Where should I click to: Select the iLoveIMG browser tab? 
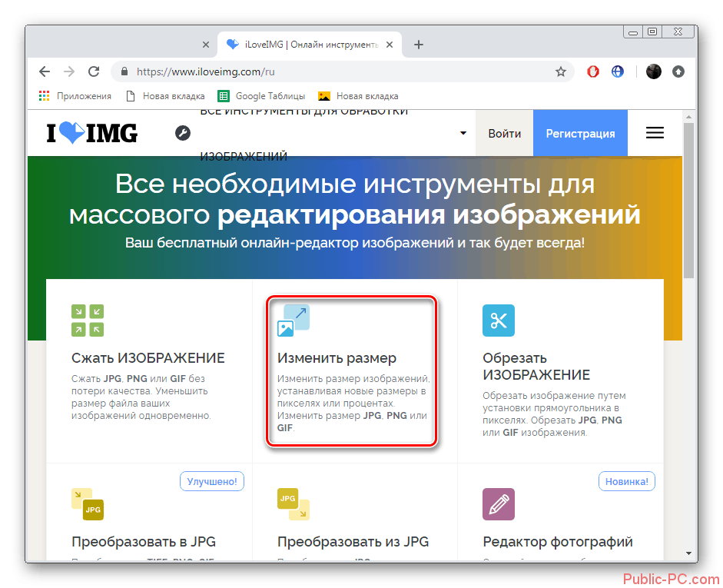pos(310,45)
